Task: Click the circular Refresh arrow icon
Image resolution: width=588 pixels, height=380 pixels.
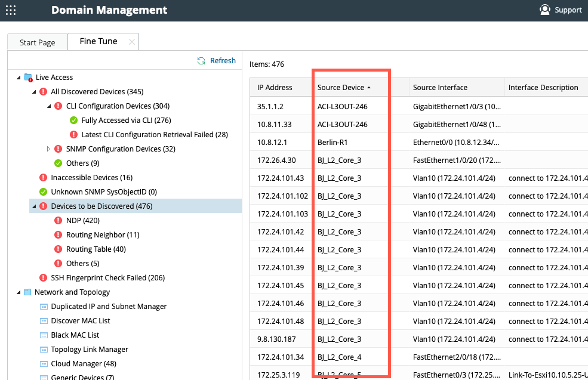Action: (202, 60)
